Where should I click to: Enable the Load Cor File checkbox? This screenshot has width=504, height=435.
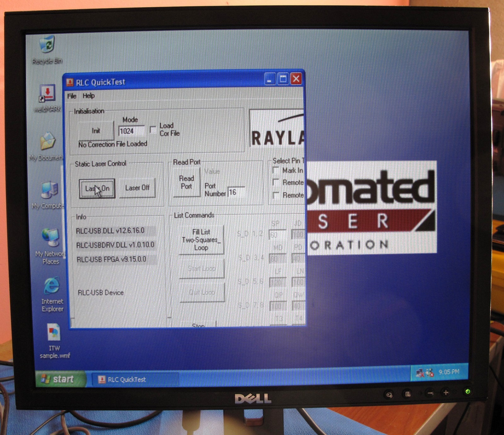coord(153,129)
